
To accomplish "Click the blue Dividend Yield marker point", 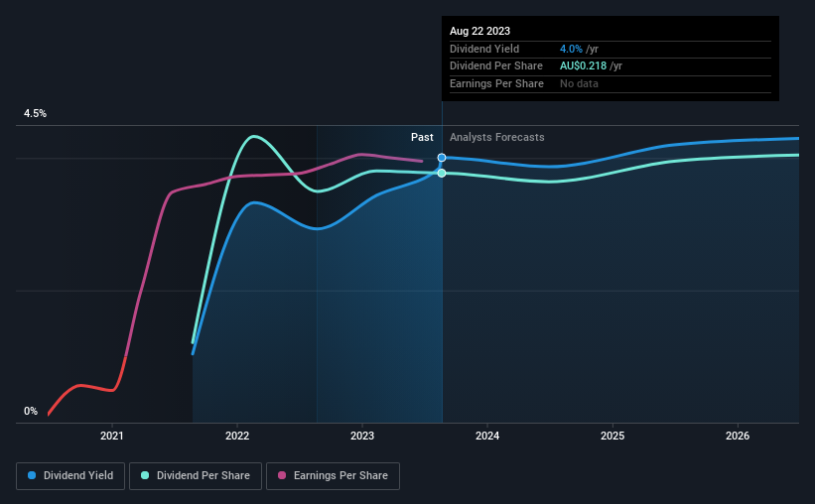I will 442,158.
